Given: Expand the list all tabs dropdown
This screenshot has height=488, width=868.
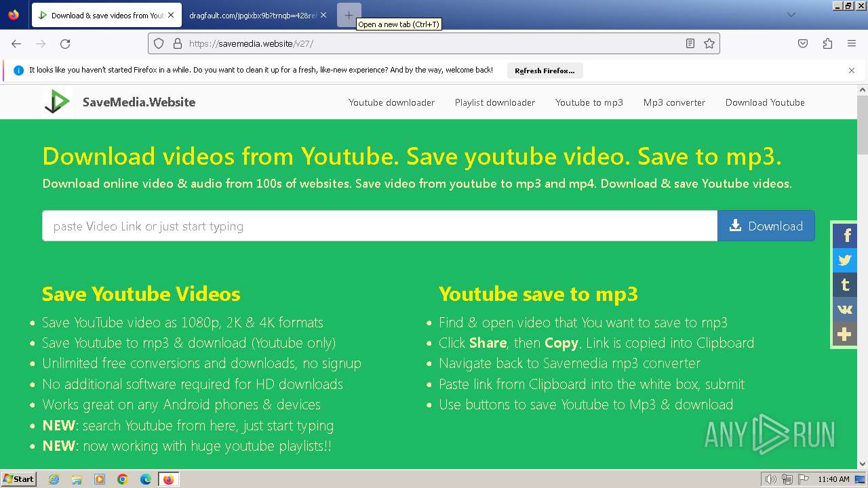Looking at the screenshot, I should click(x=791, y=15).
